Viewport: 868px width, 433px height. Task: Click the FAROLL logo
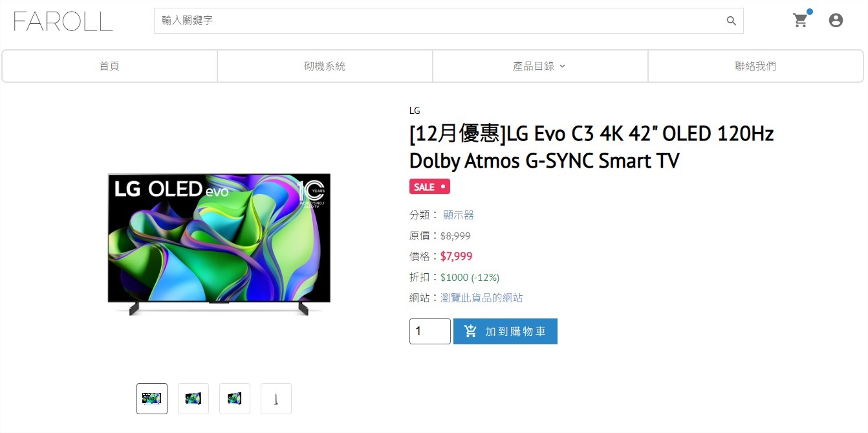[x=63, y=21]
